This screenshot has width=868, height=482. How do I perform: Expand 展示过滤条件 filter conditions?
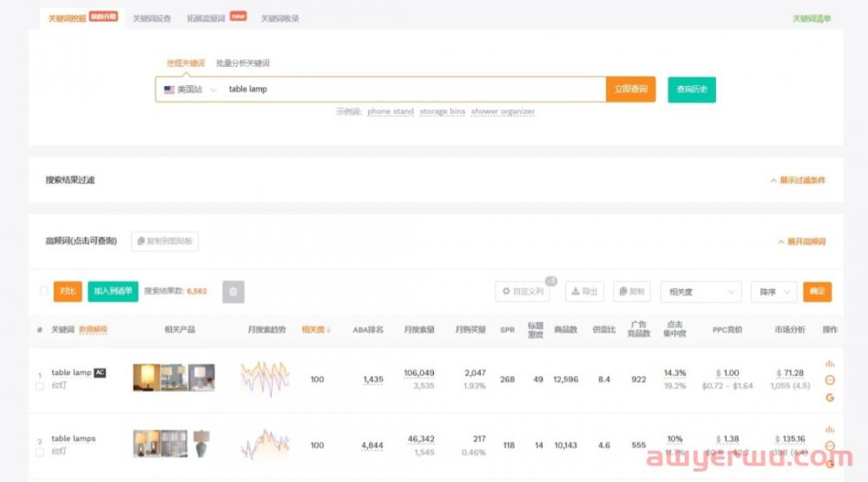tap(798, 181)
